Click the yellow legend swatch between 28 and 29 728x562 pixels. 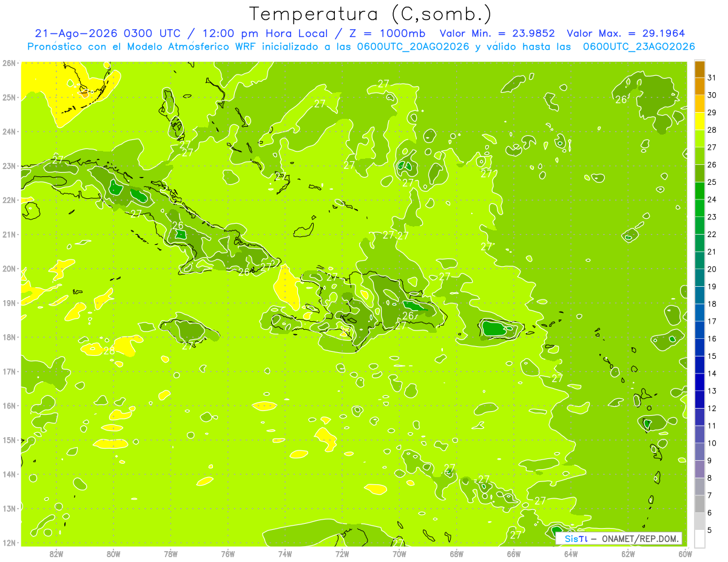699,121
